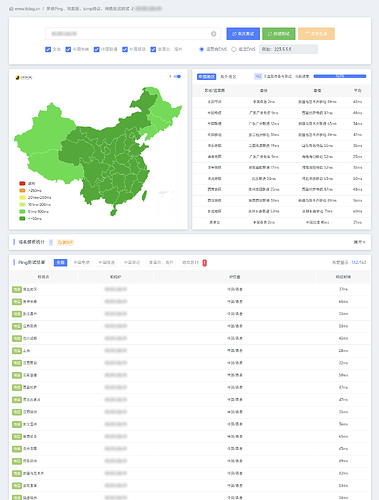
Task: Click the blue single test button
Action: 243,34
